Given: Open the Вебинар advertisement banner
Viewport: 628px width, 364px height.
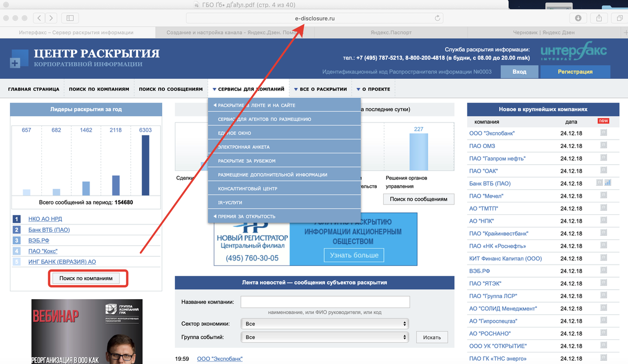Looking at the screenshot, I should 87,331.
